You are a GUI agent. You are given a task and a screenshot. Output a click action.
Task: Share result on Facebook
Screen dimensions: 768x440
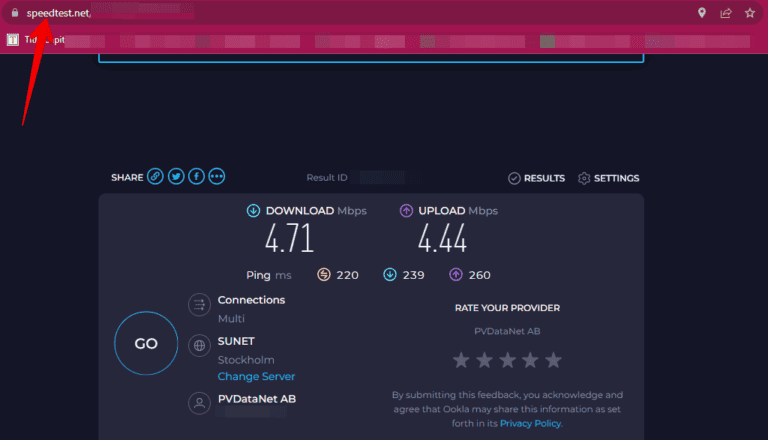point(196,177)
